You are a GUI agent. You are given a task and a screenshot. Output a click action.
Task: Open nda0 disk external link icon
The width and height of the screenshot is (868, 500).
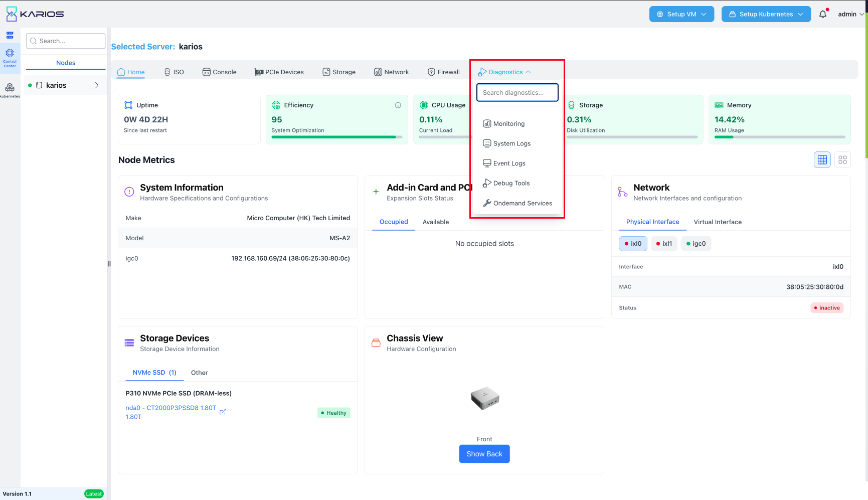pos(223,412)
